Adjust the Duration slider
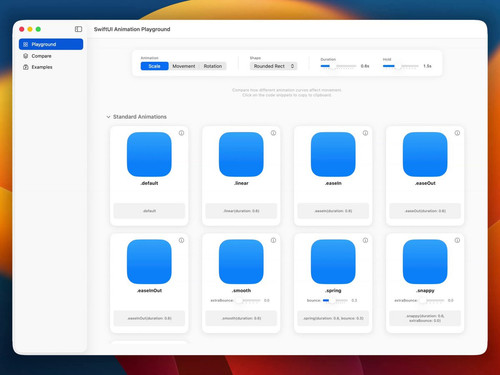The width and height of the screenshot is (500, 375). tap(338, 66)
